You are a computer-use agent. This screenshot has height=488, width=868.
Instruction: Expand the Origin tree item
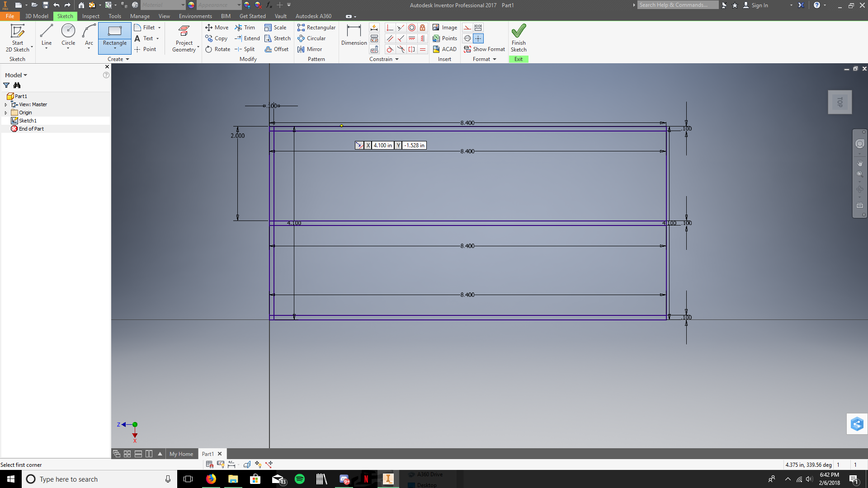[6, 113]
